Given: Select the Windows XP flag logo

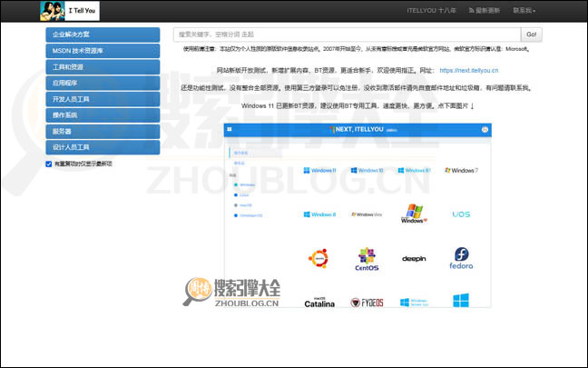Looking at the screenshot, I should pos(414,214).
